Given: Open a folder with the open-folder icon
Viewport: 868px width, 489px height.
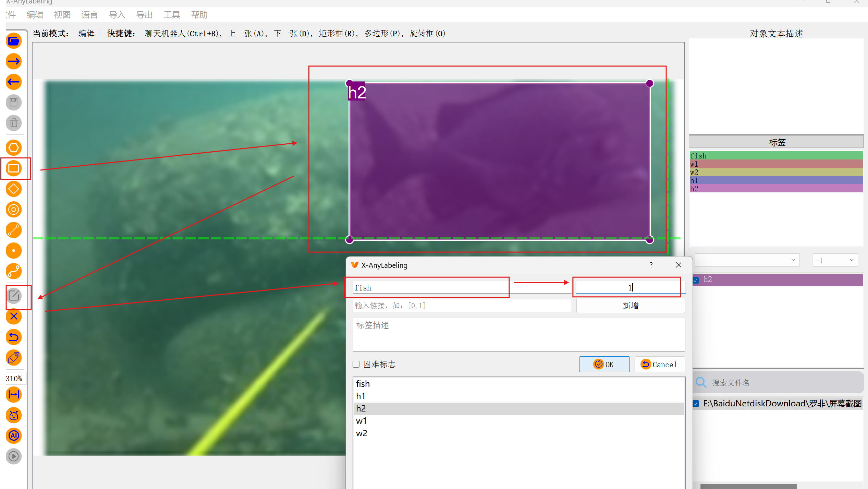Looking at the screenshot, I should pos(14,41).
